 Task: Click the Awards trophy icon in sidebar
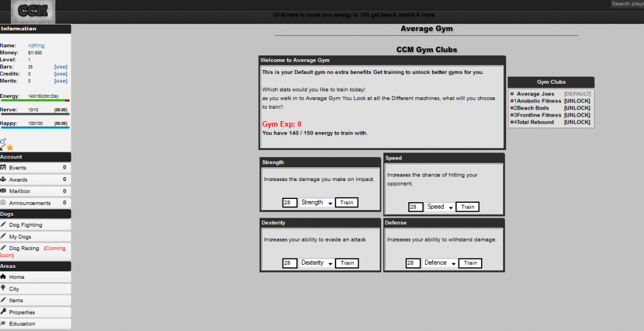[4, 179]
